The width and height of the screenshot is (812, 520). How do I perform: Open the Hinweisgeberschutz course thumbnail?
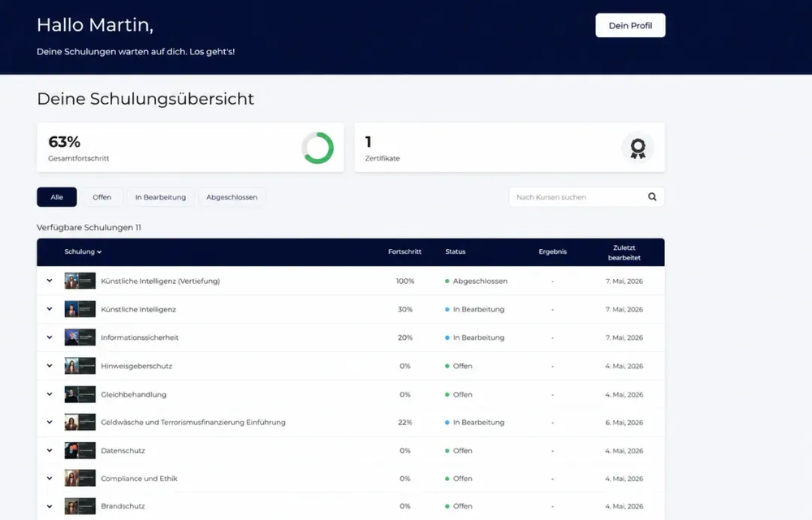[80, 366]
